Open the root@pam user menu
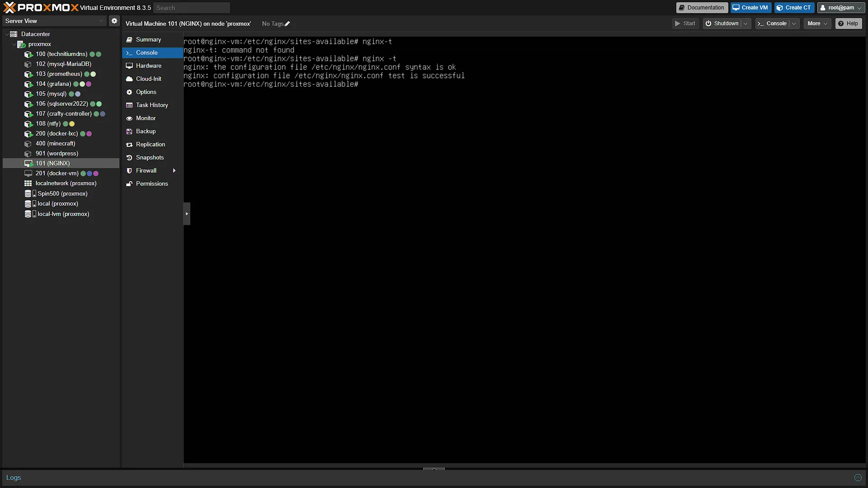868x488 pixels. [841, 8]
